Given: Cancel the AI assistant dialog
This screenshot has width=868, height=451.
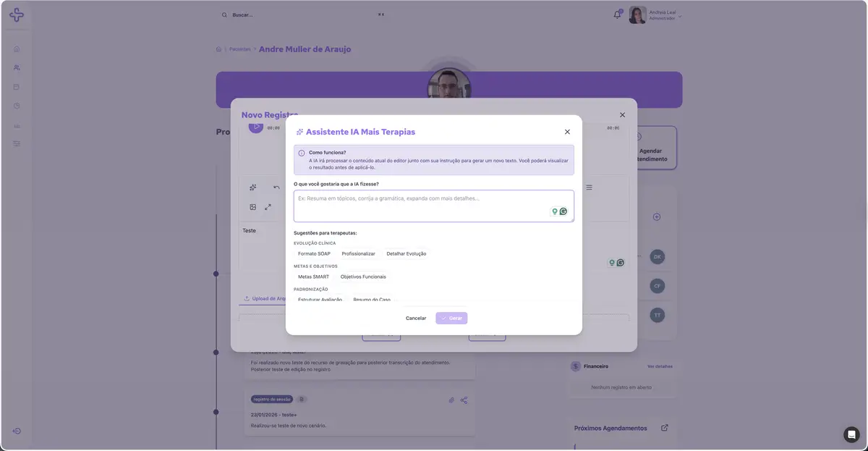Looking at the screenshot, I should (416, 318).
